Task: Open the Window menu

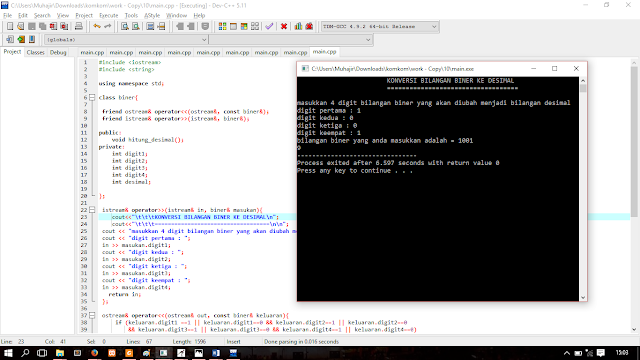Action: pos(176,16)
